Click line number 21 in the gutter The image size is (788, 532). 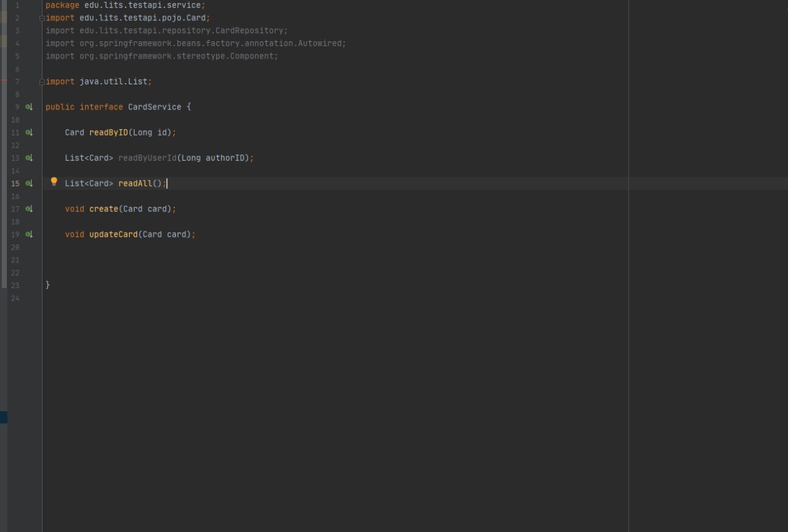click(x=15, y=260)
